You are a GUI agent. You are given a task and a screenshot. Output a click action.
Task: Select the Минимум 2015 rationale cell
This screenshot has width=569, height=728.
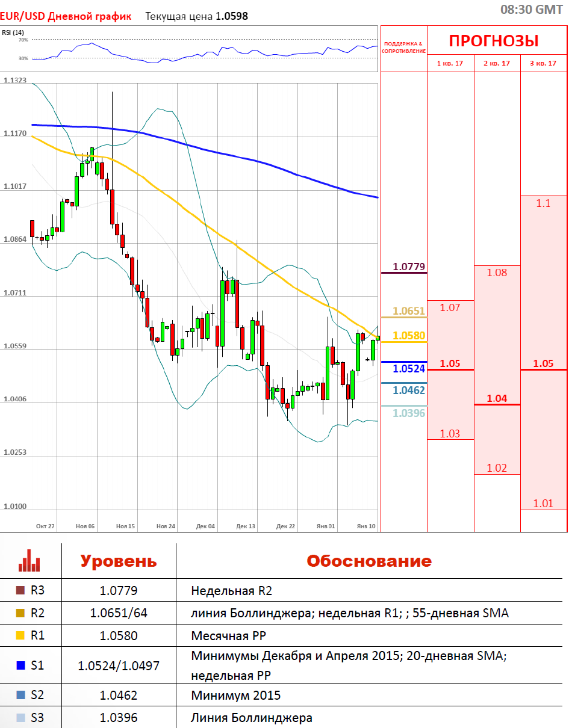coord(235,696)
